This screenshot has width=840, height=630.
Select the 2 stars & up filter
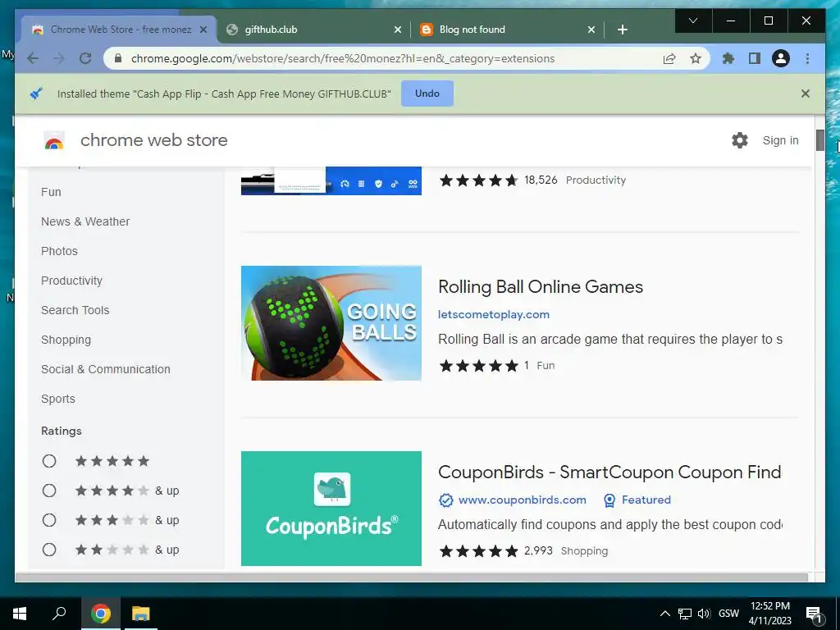49,550
